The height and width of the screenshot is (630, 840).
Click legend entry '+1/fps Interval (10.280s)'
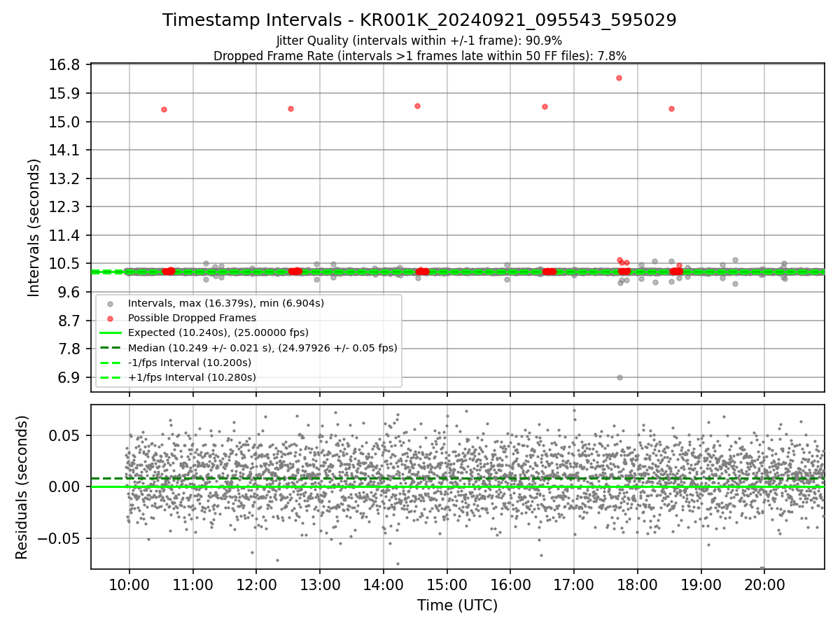[x=192, y=377]
